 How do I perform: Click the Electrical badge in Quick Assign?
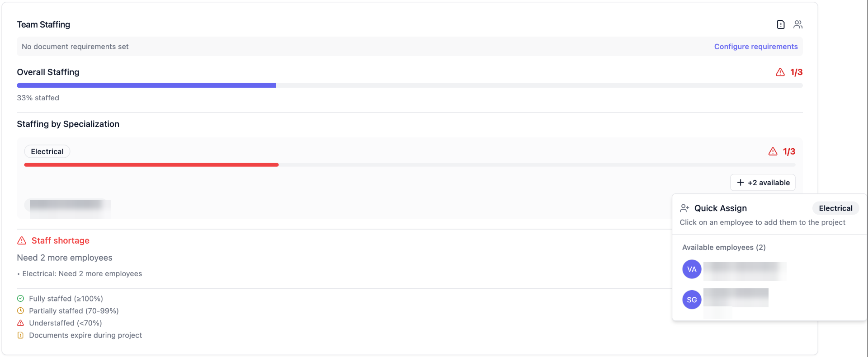point(835,208)
